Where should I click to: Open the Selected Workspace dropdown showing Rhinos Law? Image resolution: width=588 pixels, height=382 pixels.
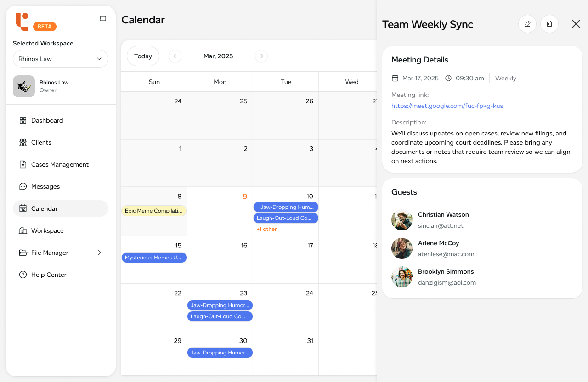tap(60, 59)
